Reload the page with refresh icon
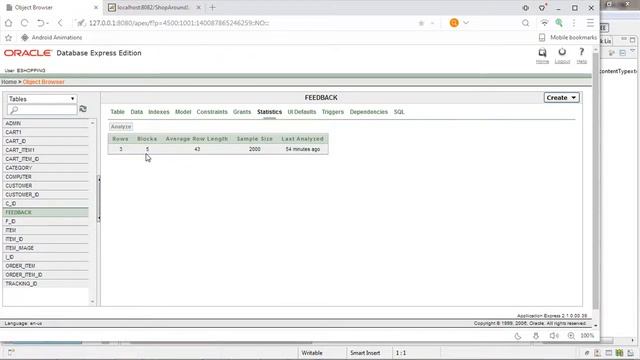The height and width of the screenshot is (360, 640). 24,23
